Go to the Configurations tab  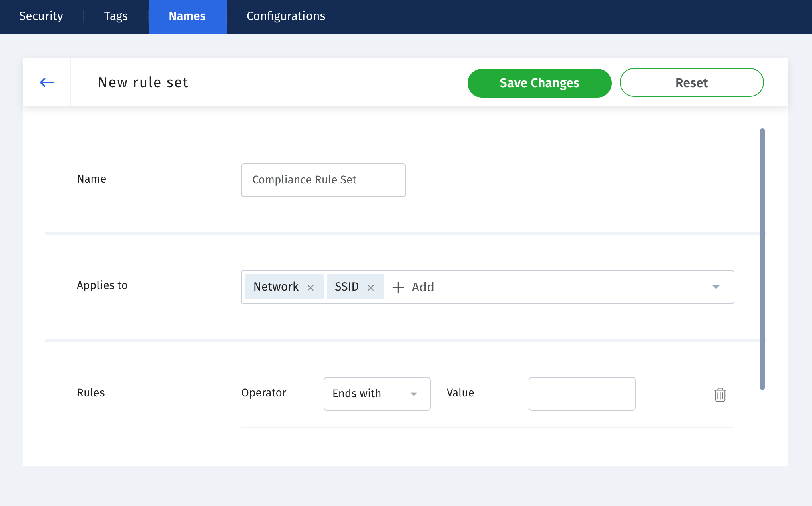point(286,16)
